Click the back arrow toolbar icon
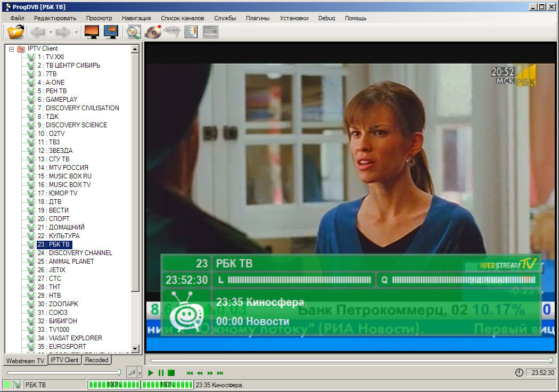The width and height of the screenshot is (559, 392). click(38, 32)
